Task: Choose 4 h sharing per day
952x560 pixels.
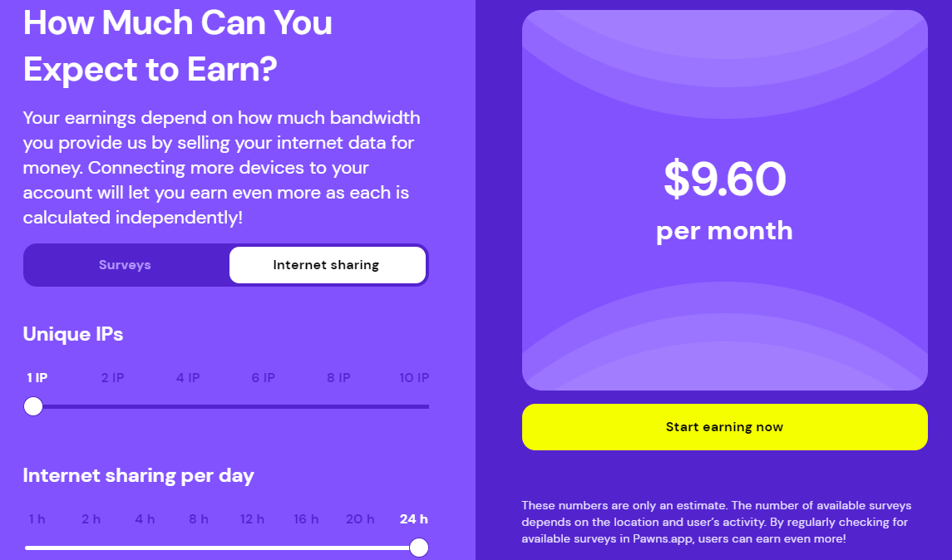Action: 146,519
